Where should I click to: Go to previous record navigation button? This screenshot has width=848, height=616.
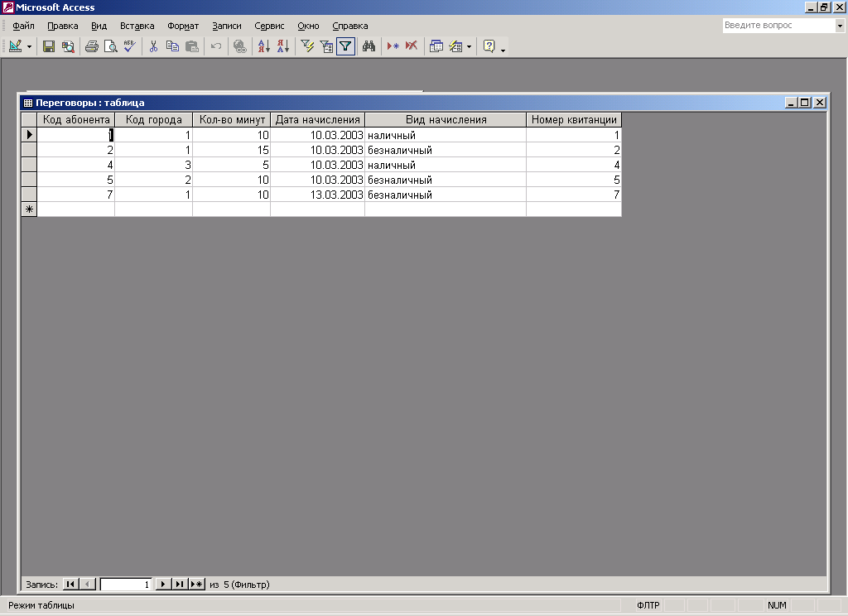pyautogui.click(x=88, y=584)
